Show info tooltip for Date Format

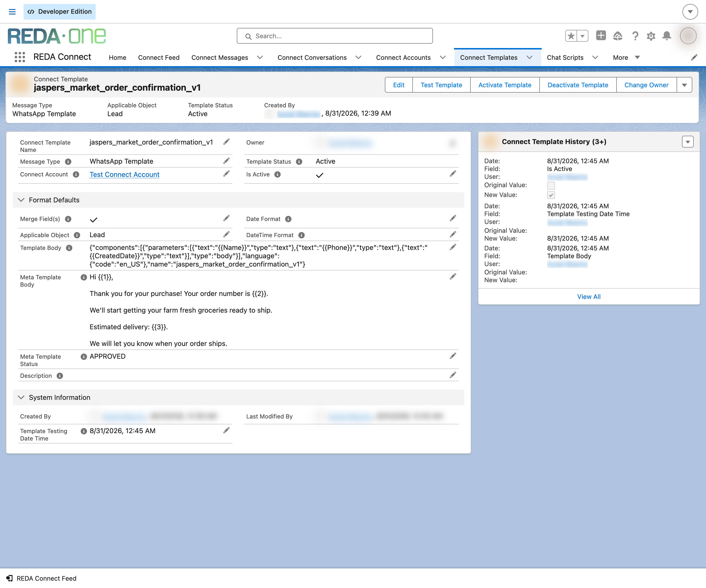click(288, 219)
